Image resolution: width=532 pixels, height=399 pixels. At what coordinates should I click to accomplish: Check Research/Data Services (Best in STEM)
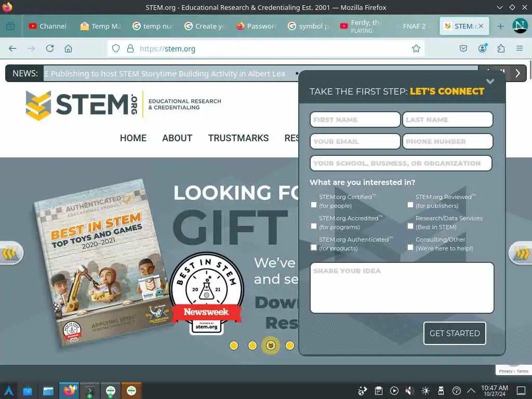(410, 227)
